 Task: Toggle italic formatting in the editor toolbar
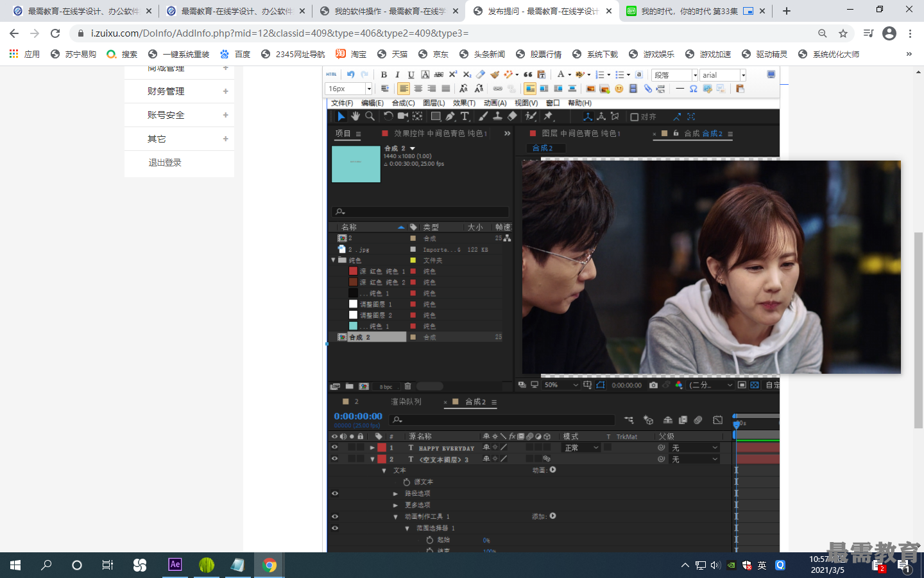(397, 74)
